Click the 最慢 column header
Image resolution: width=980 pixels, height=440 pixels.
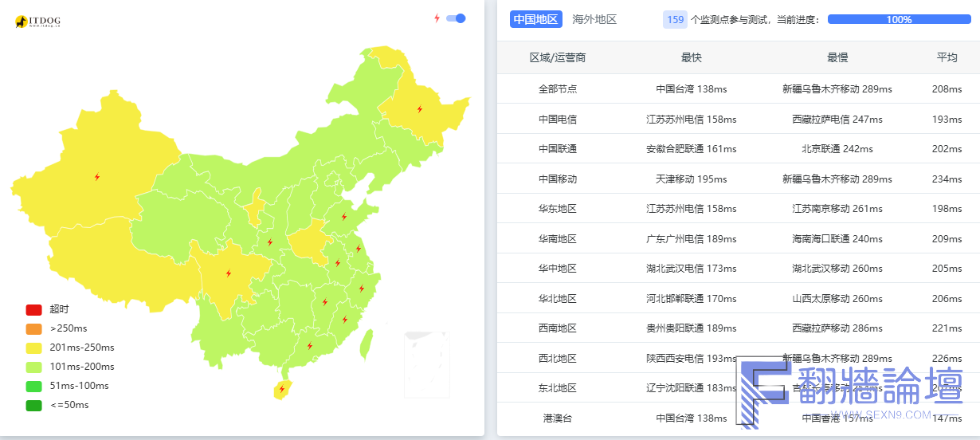tap(837, 57)
